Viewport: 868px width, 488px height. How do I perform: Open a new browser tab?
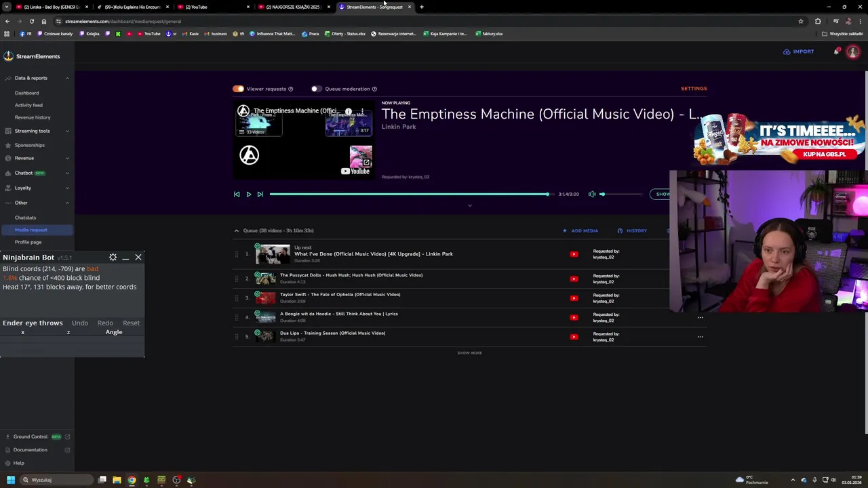[x=421, y=7]
